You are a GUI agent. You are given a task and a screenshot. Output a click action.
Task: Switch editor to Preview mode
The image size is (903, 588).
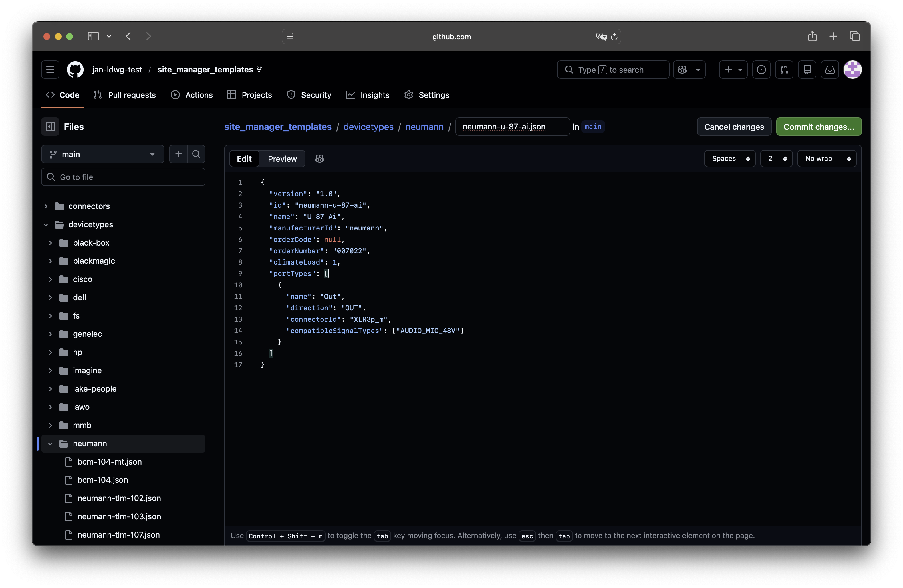(282, 159)
